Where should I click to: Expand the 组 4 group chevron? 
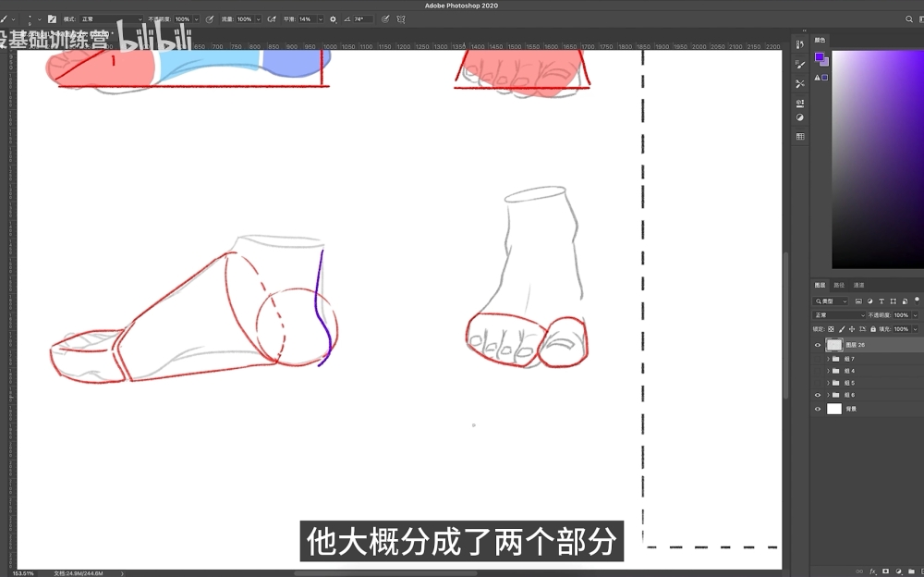point(828,371)
